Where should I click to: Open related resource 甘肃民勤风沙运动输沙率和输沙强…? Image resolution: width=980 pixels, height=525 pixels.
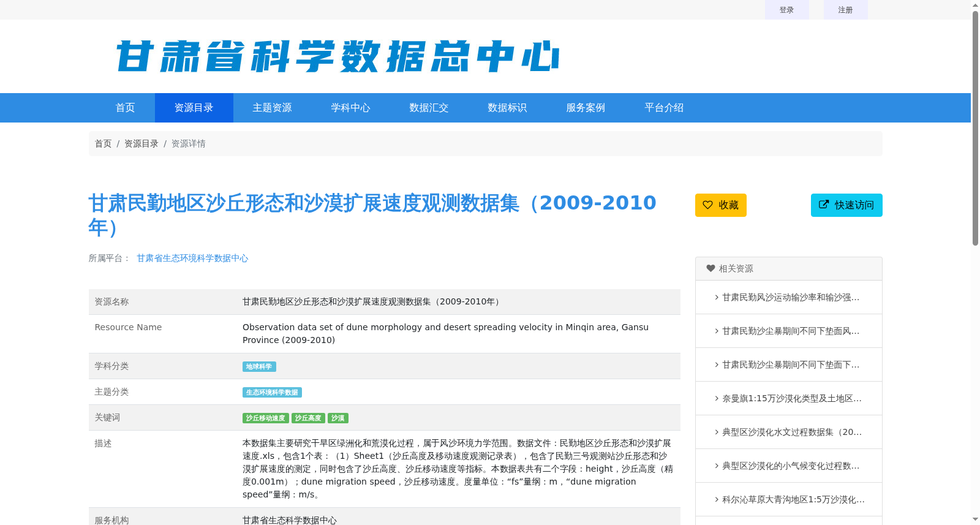791,297
